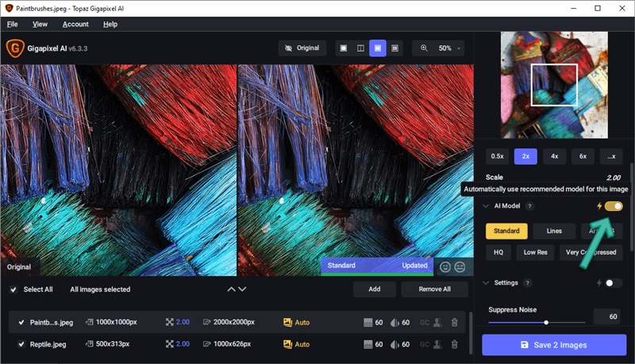Open the Account menu
This screenshot has width=635, height=364.
75,25
